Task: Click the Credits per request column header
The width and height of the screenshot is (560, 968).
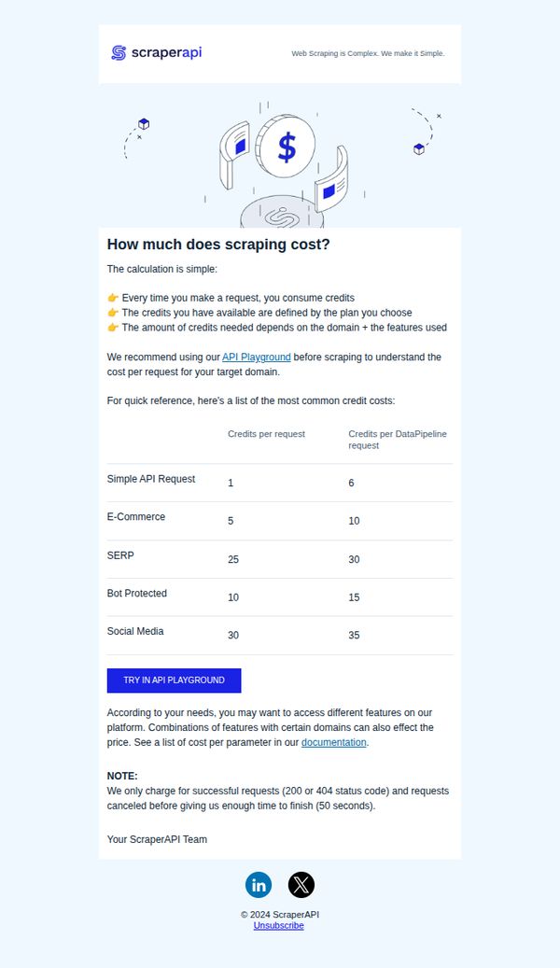Action: click(266, 434)
